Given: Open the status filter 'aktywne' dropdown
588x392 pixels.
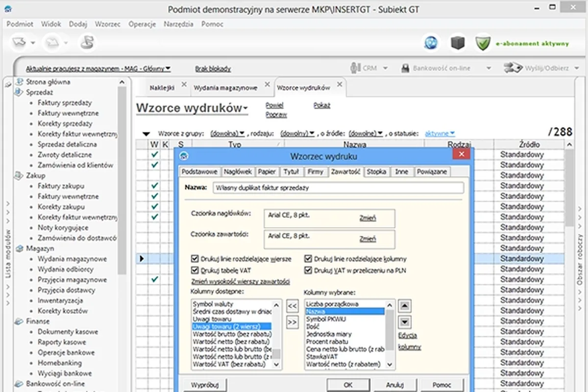Looking at the screenshot, I should click(440, 133).
